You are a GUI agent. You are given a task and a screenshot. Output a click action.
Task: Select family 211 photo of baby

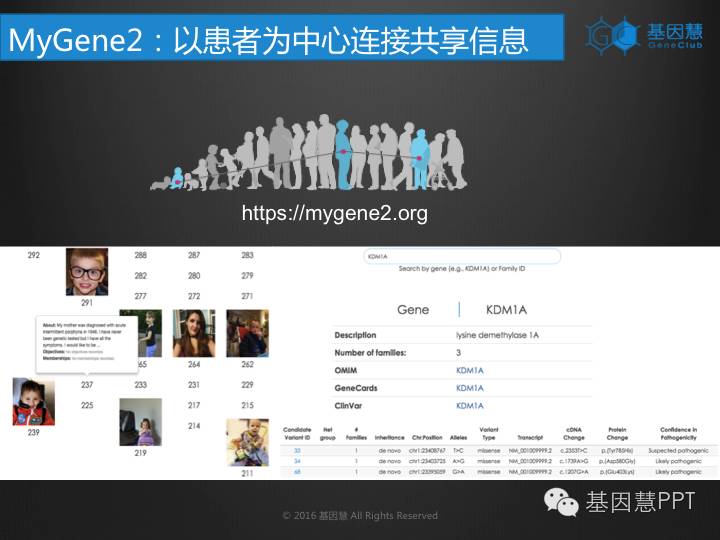(x=247, y=442)
